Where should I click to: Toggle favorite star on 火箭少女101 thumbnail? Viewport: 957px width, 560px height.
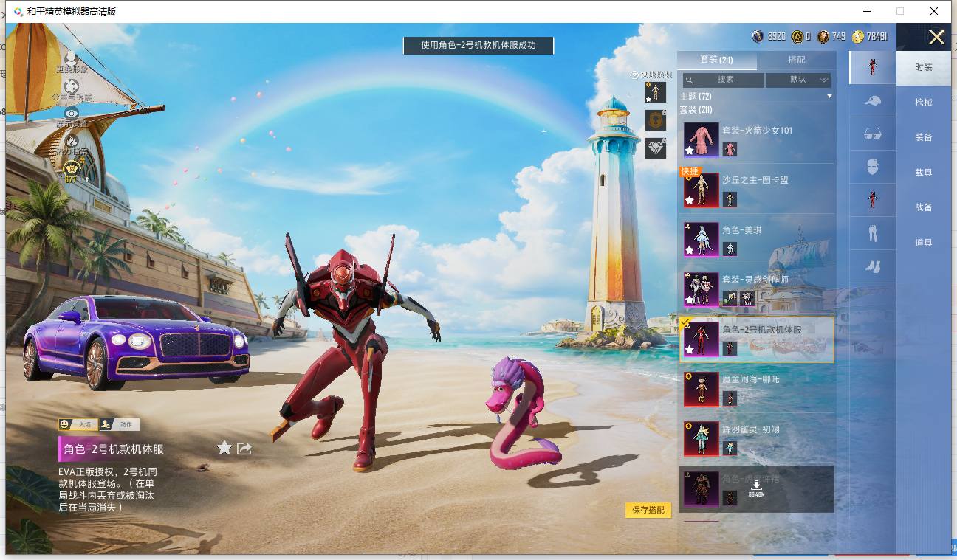690,151
